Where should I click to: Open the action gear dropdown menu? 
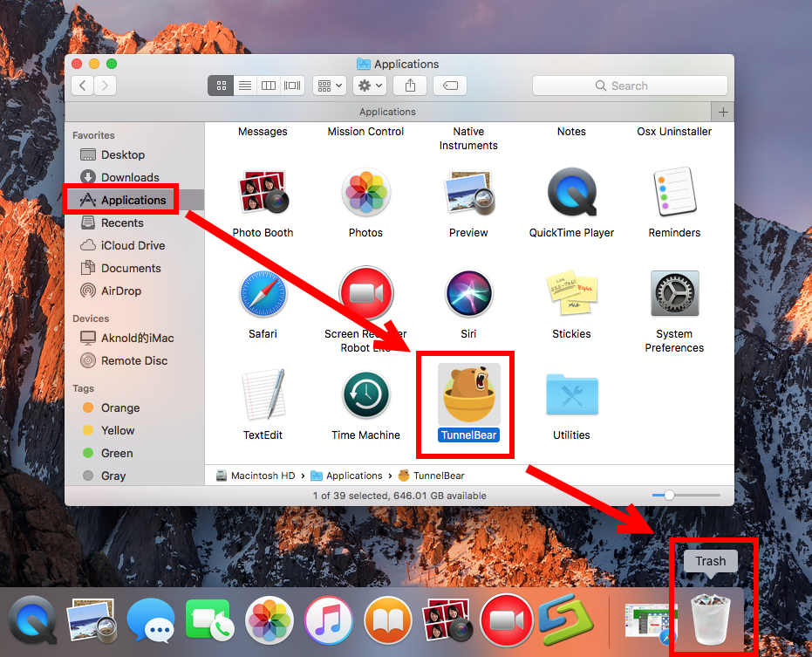coord(368,86)
